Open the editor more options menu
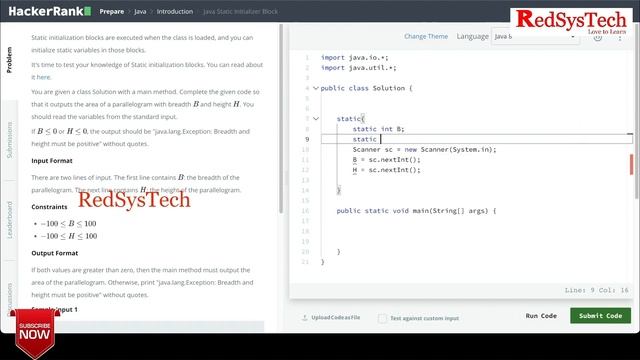 click(620, 38)
